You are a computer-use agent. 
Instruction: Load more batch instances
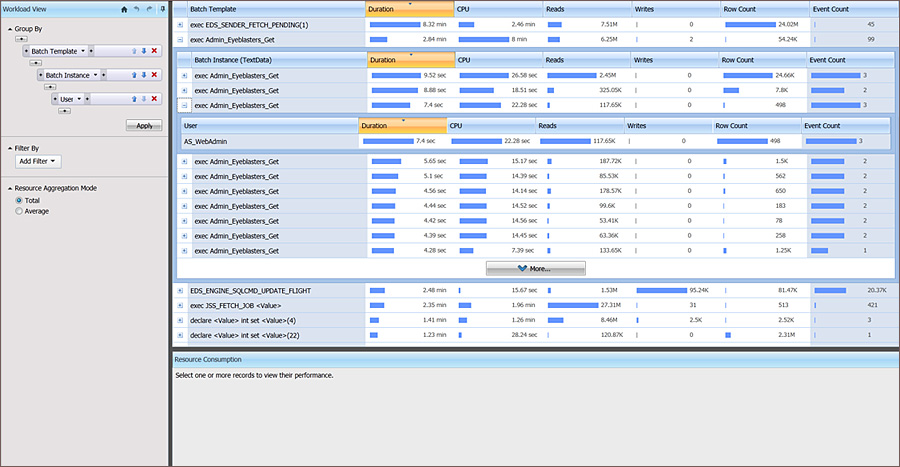click(x=536, y=268)
